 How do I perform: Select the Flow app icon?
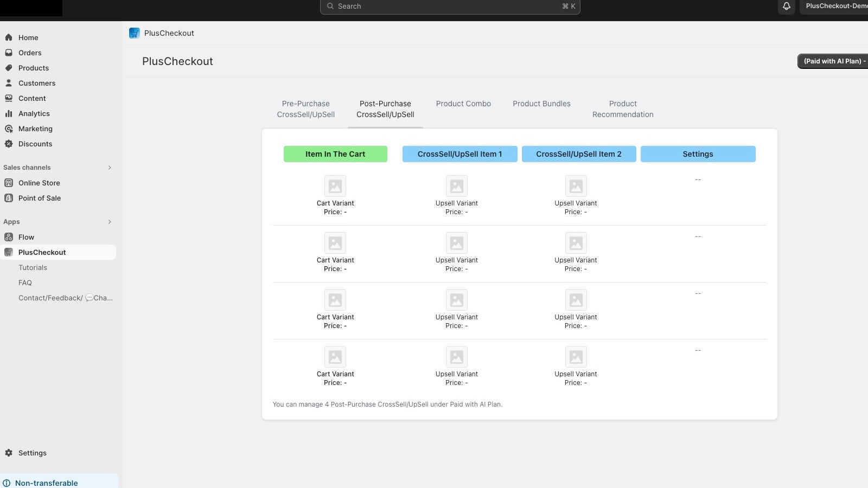click(9, 237)
